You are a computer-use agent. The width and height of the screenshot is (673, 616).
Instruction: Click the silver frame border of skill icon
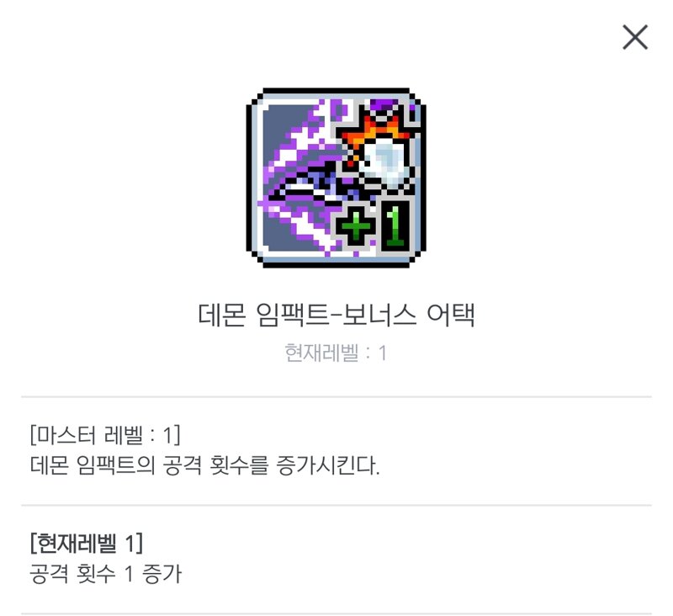(x=259, y=178)
